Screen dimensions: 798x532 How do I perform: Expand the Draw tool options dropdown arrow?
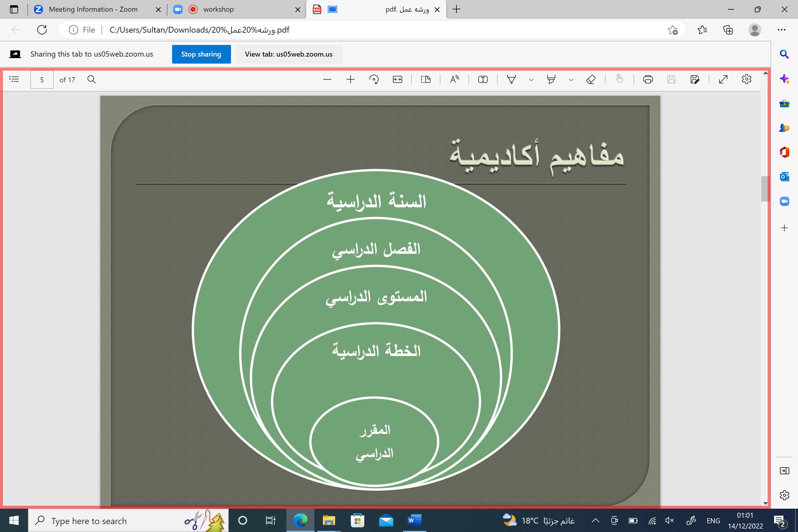(531, 80)
